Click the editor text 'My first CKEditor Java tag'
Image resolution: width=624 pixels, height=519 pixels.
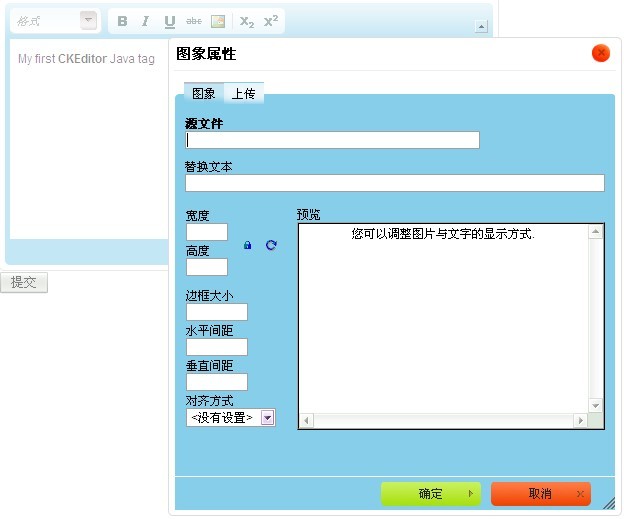(x=86, y=59)
